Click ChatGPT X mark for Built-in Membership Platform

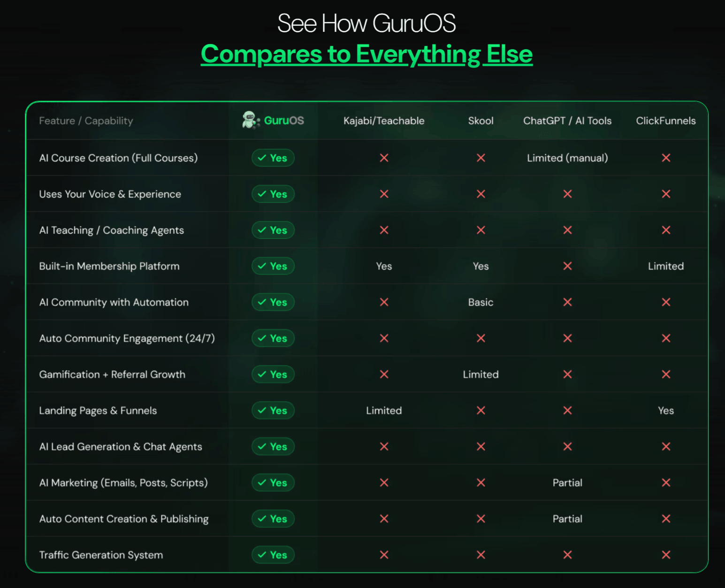pos(567,266)
